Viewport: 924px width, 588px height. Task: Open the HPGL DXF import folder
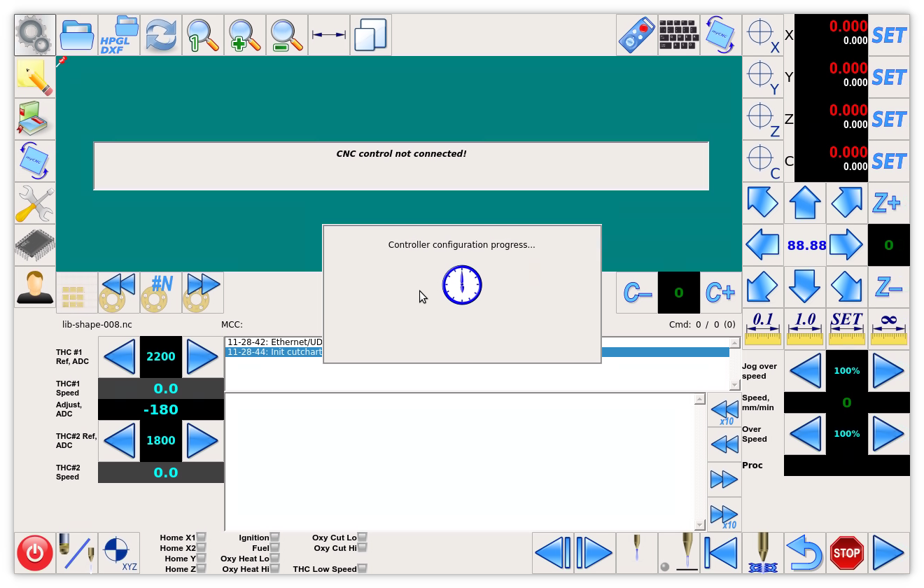119,35
